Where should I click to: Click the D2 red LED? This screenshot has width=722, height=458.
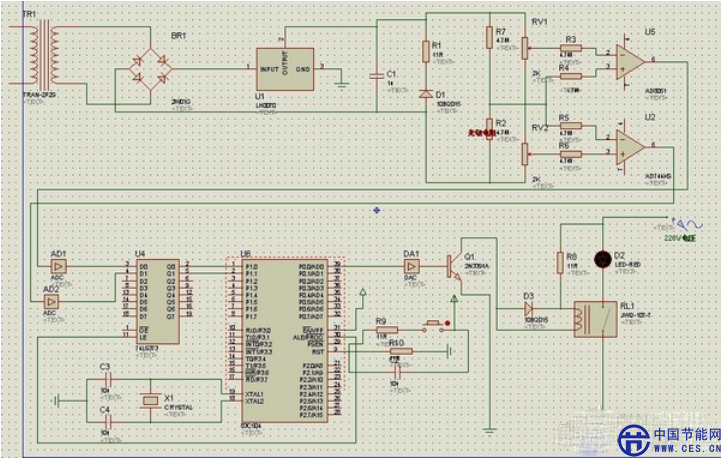tap(603, 259)
